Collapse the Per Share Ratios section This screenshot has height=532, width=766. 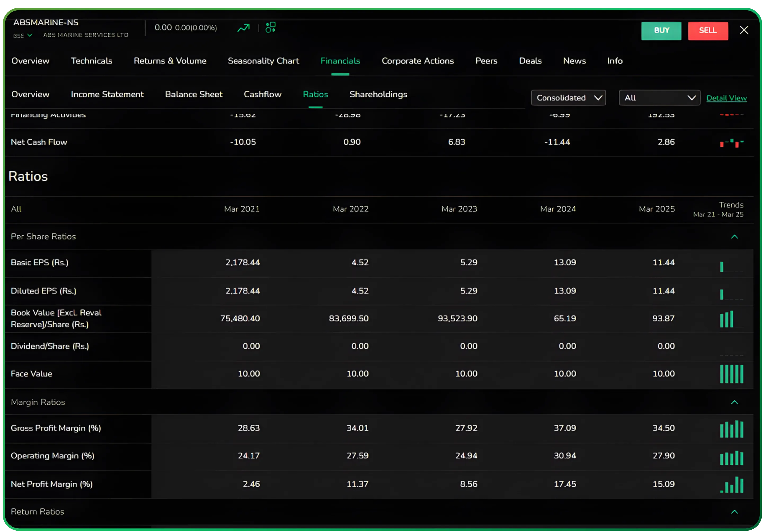point(735,237)
